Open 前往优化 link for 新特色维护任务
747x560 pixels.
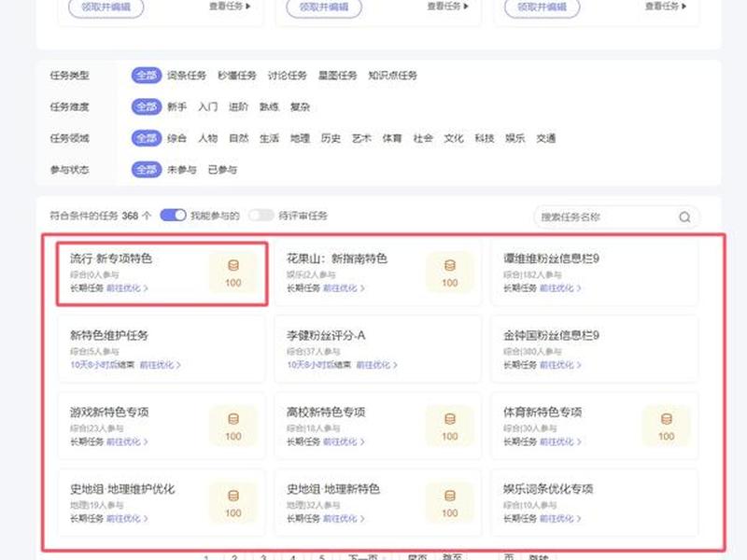[160, 365]
